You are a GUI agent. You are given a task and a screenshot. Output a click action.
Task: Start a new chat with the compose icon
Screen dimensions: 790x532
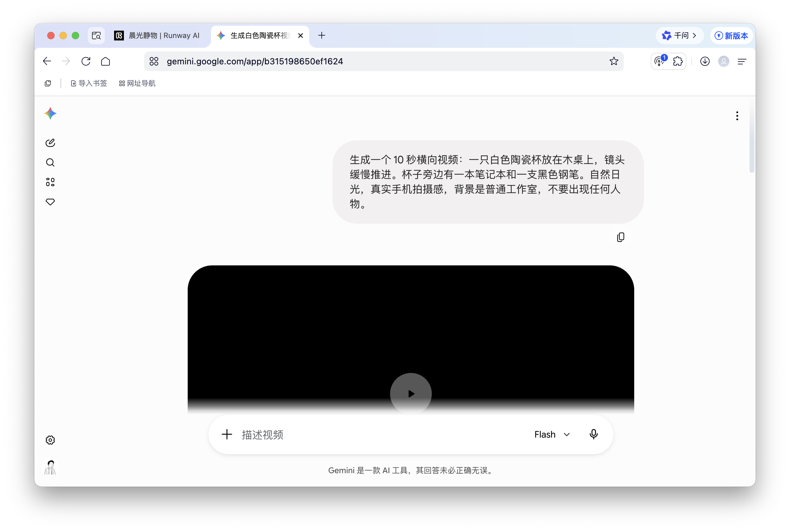[x=50, y=143]
